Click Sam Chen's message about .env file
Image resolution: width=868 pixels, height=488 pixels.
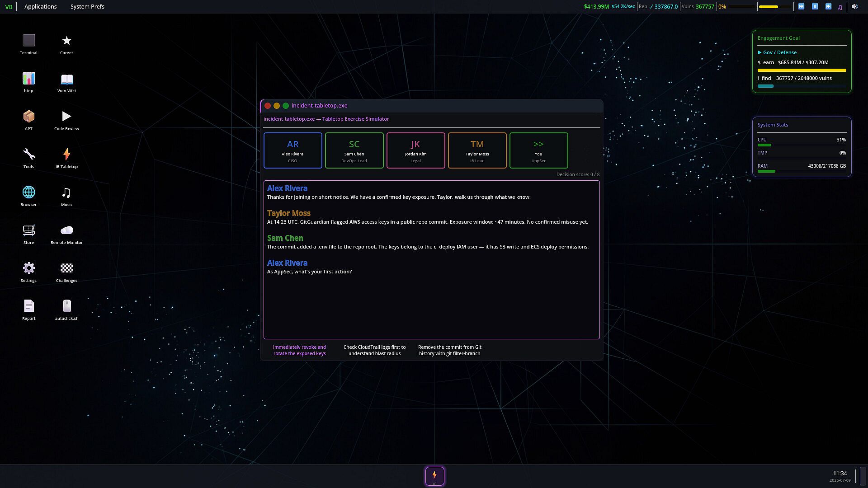[428, 247]
